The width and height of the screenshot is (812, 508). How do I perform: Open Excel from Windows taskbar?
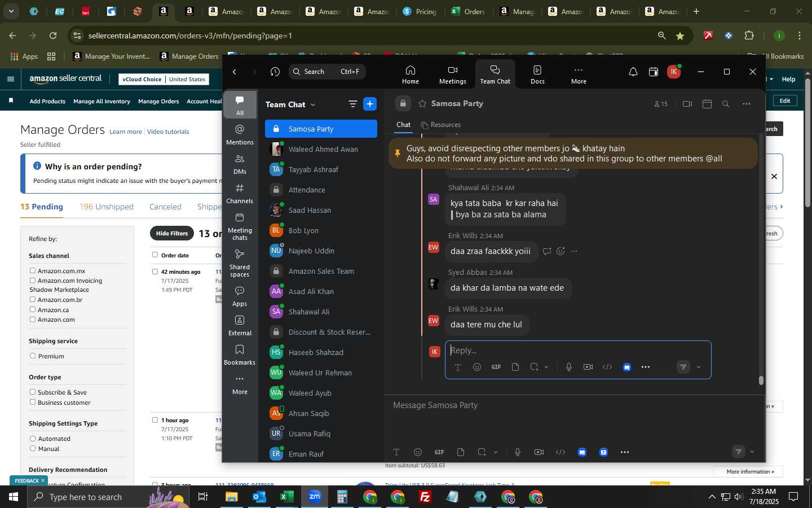point(287,497)
